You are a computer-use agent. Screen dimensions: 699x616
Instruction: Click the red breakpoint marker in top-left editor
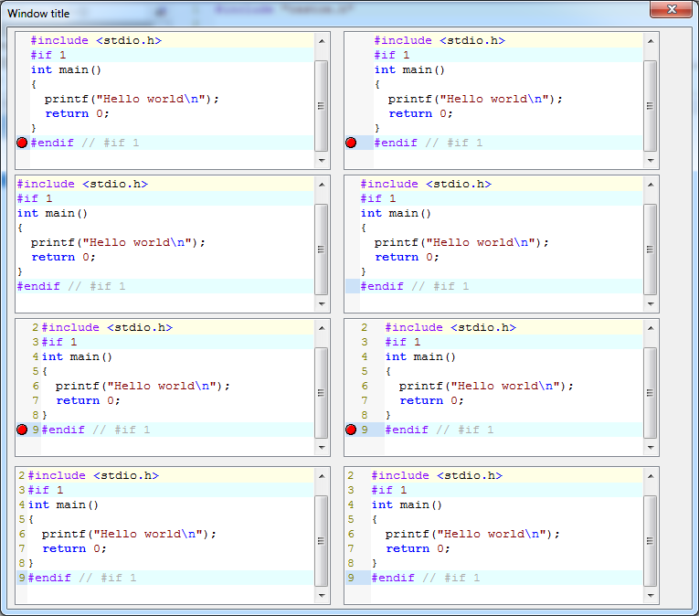click(22, 143)
